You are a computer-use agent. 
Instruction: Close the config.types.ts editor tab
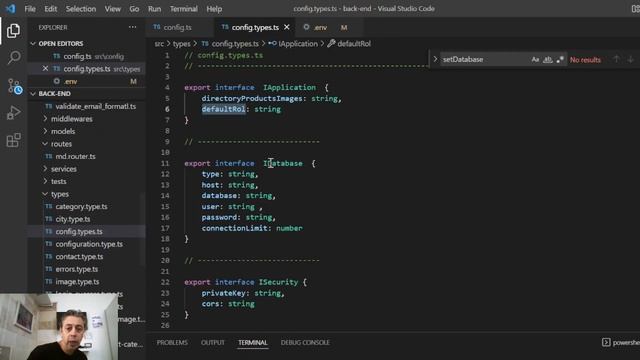pos(287,27)
